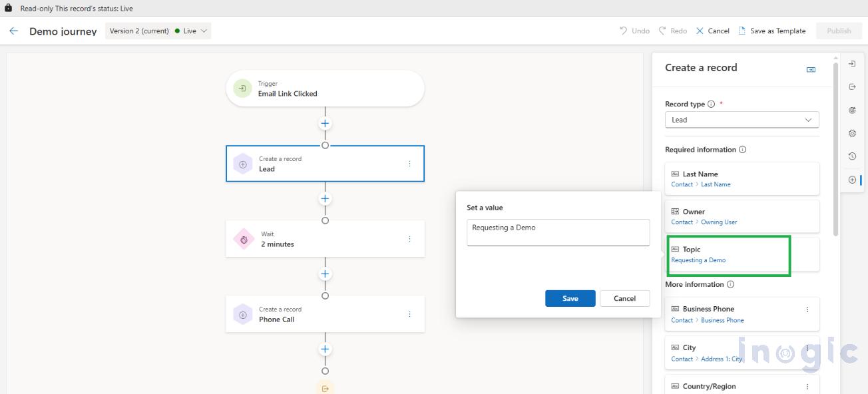Click the settings gear in side rail
The width and height of the screenshot is (868, 394).
852,134
